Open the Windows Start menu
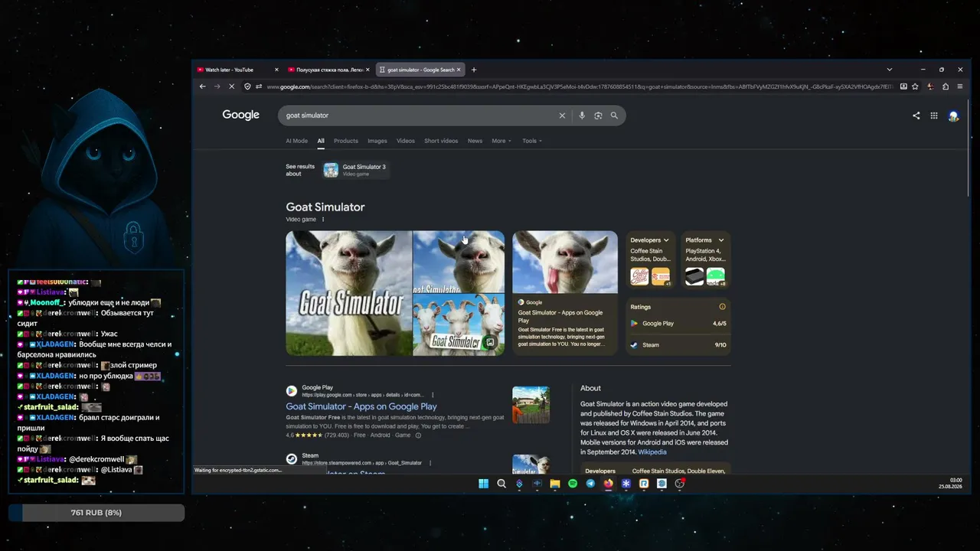The width and height of the screenshot is (980, 551). [x=483, y=484]
